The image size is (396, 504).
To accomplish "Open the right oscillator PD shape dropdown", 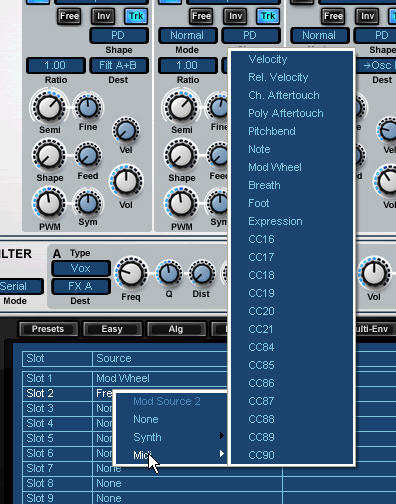I will click(x=375, y=36).
